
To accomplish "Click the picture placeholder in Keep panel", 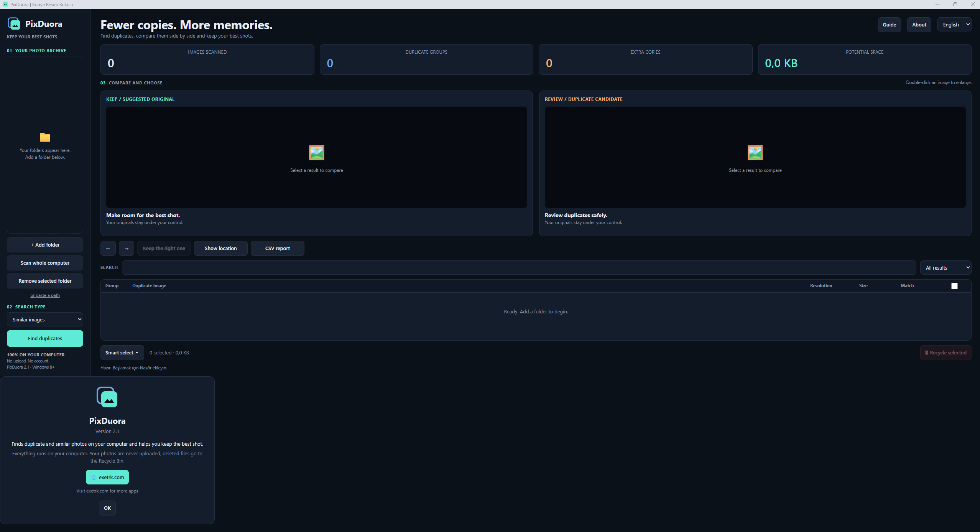I will 317,153.
